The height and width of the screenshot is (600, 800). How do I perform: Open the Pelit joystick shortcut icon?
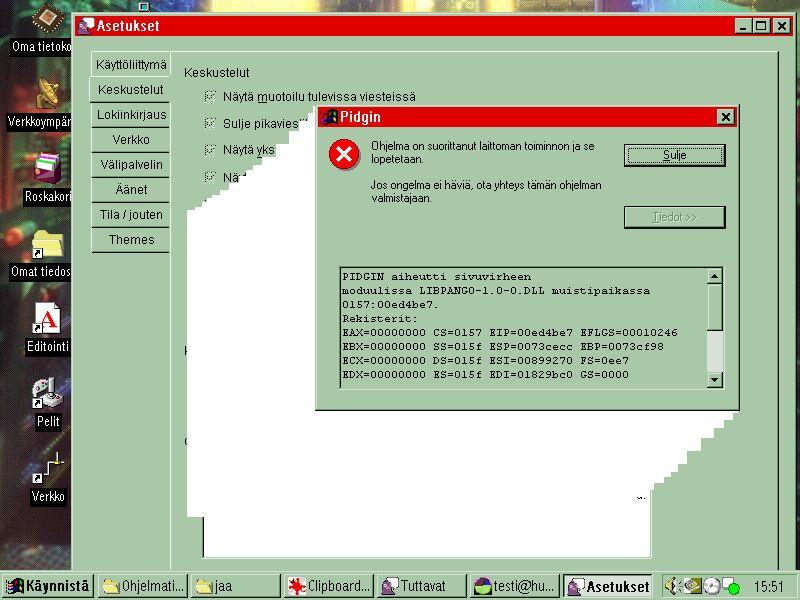click(x=47, y=393)
